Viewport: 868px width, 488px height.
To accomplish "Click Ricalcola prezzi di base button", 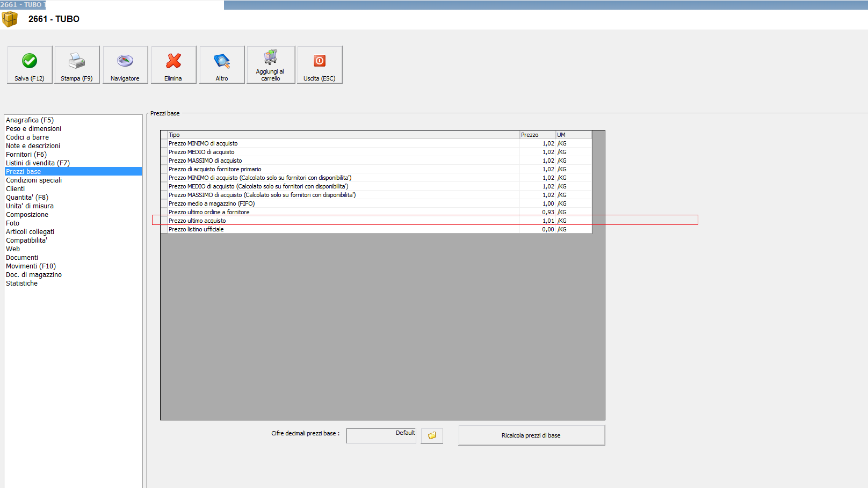I will [531, 435].
